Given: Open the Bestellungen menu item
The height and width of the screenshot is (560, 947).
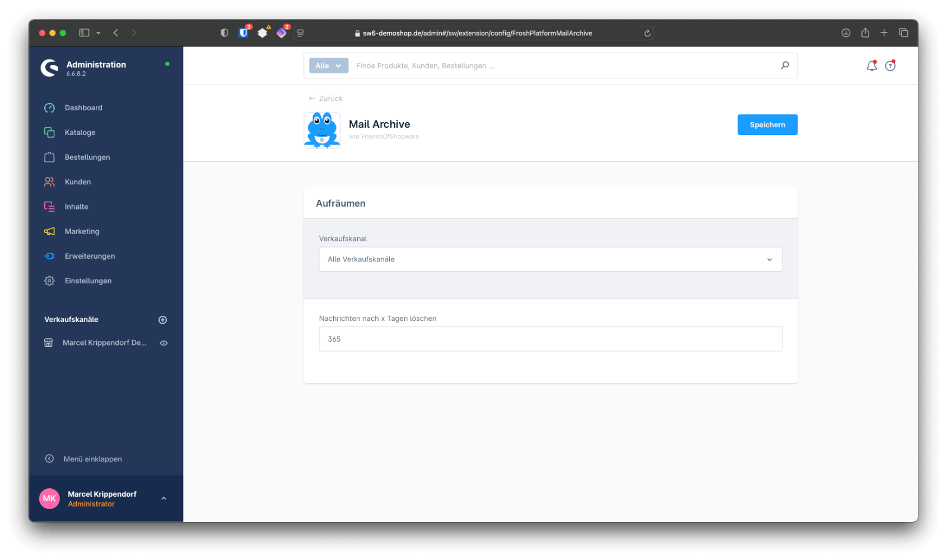Looking at the screenshot, I should click(87, 157).
